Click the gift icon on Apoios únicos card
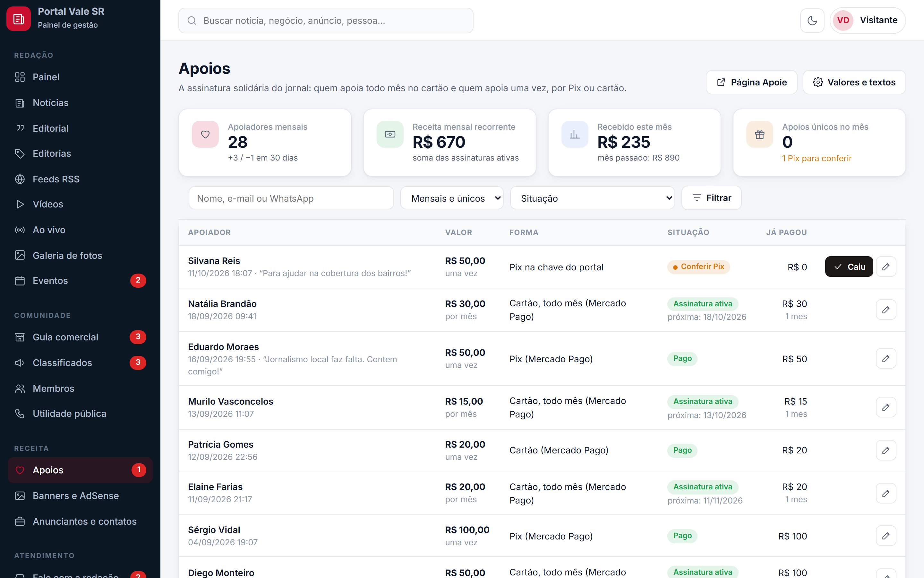The width and height of the screenshot is (924, 578). tap(759, 134)
